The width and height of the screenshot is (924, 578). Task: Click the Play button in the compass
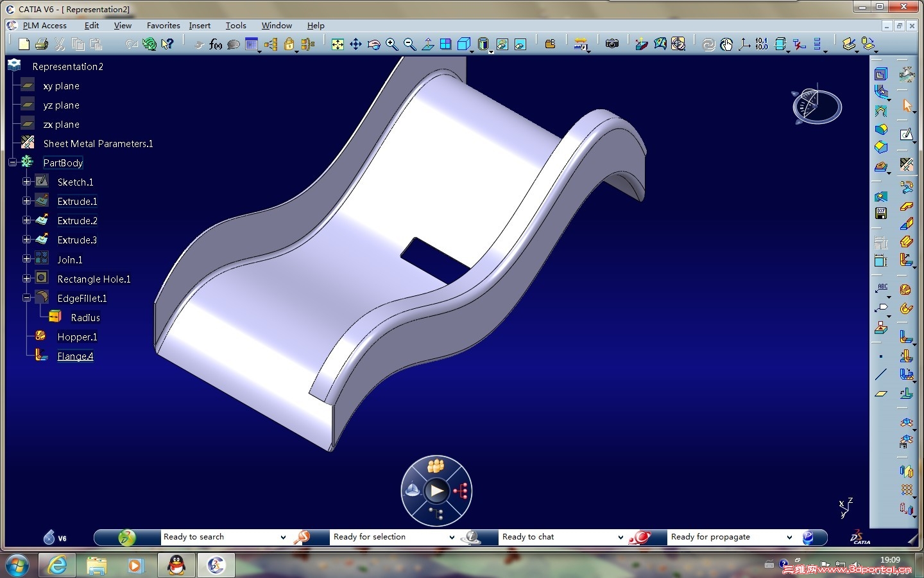[x=436, y=491]
